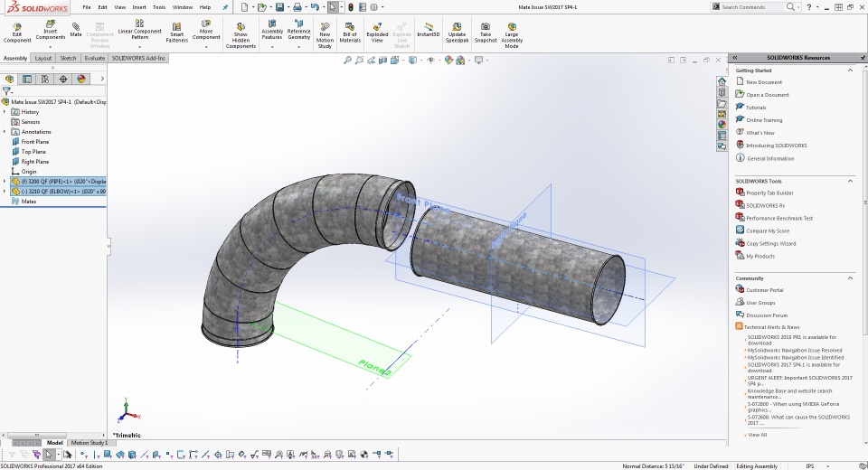Viewport: 868px width, 470px height.
Task: Collapse the Getting Started section
Action: pos(849,70)
